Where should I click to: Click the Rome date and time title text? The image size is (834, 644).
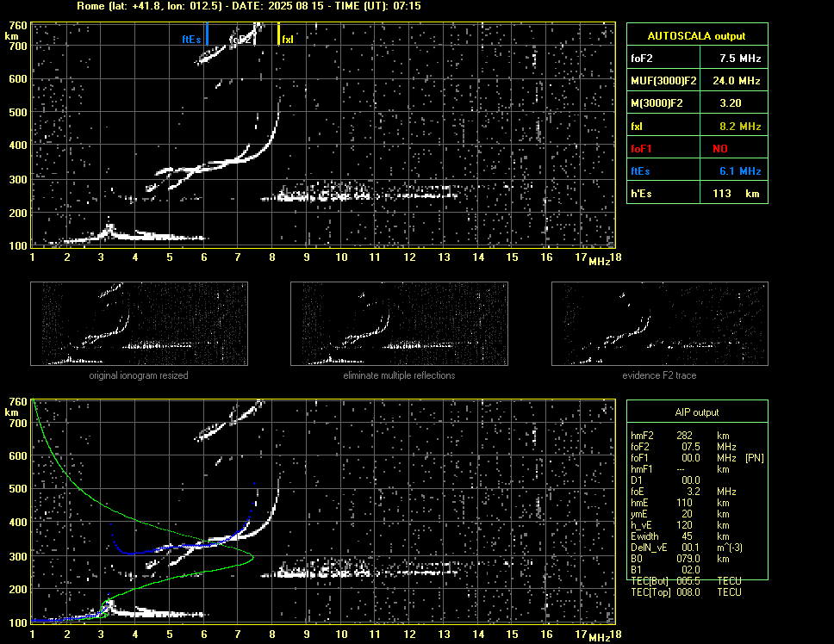249,6
